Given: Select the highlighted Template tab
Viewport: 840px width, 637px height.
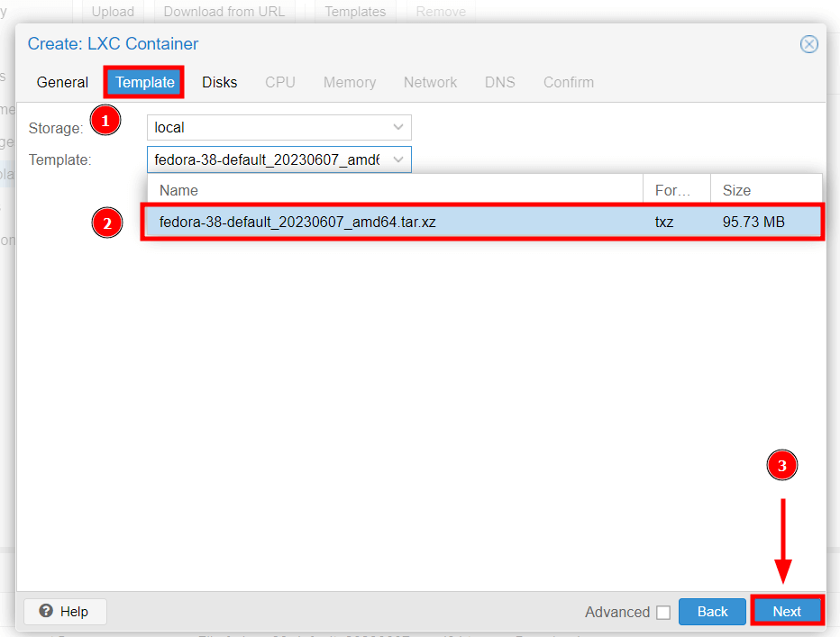Looking at the screenshot, I should click(145, 82).
